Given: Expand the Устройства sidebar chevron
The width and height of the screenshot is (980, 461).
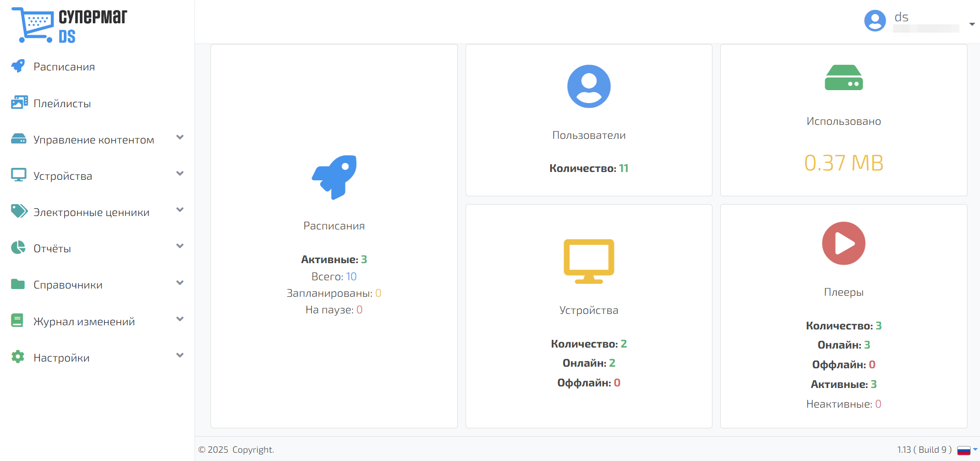Looking at the screenshot, I should [180, 174].
